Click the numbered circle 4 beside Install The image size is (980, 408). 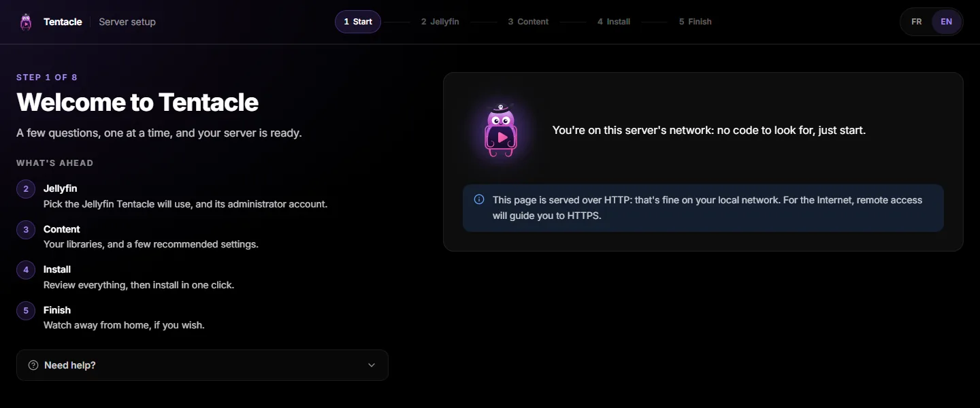point(26,270)
